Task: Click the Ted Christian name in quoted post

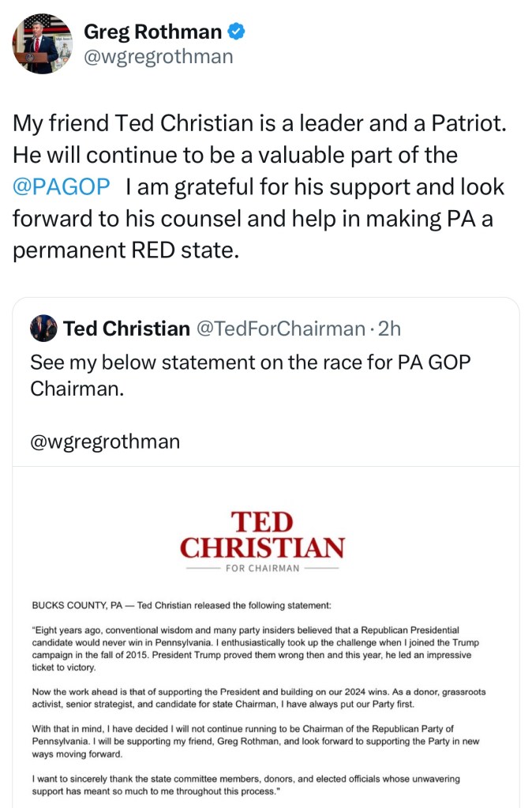Action: (126, 329)
